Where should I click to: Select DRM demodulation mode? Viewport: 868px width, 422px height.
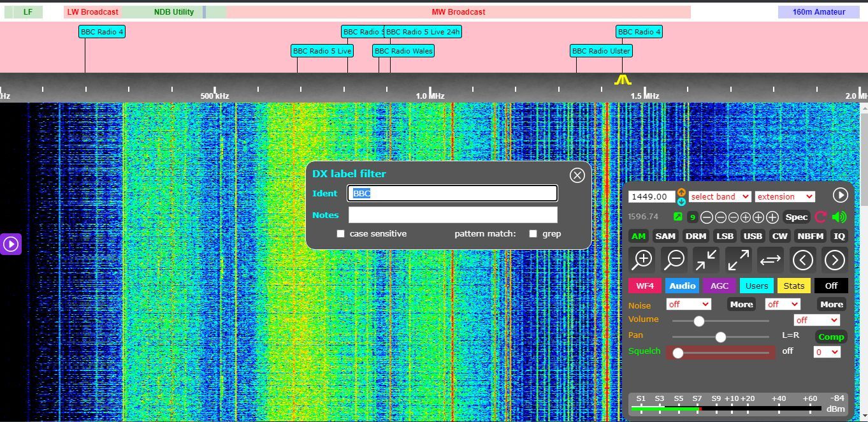pos(695,236)
